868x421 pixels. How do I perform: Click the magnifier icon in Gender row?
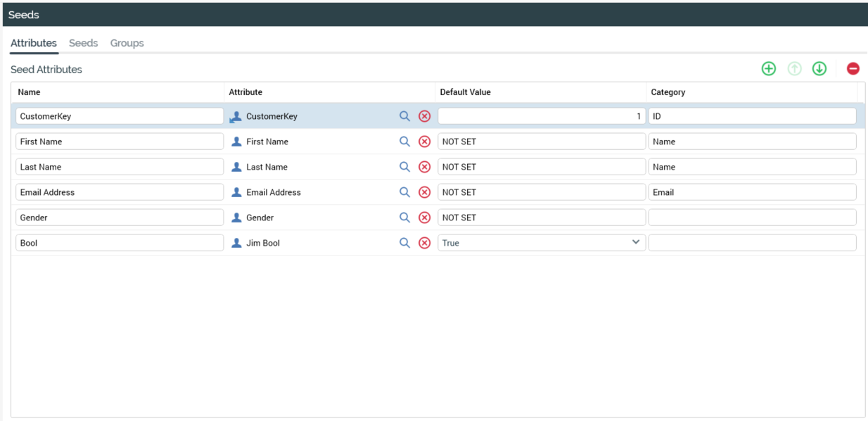[404, 218]
